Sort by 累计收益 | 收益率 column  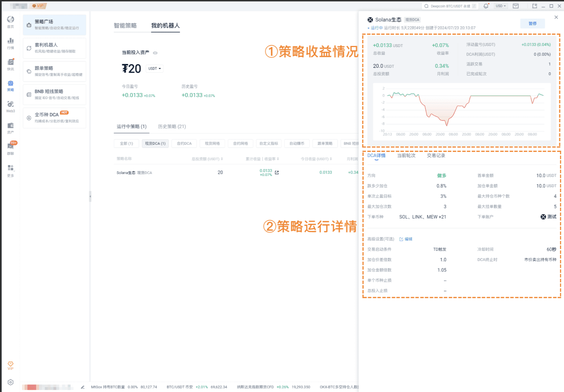262,159
